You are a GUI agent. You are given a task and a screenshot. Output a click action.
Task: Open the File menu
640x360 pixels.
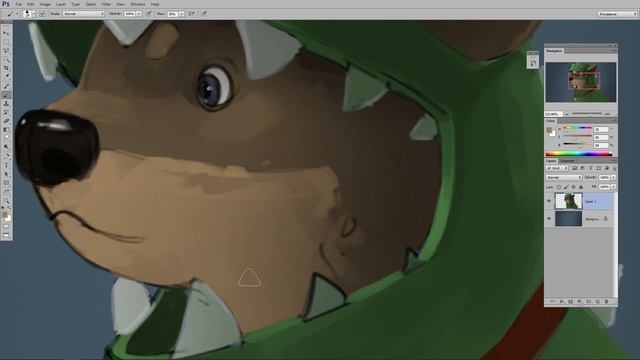19,4
